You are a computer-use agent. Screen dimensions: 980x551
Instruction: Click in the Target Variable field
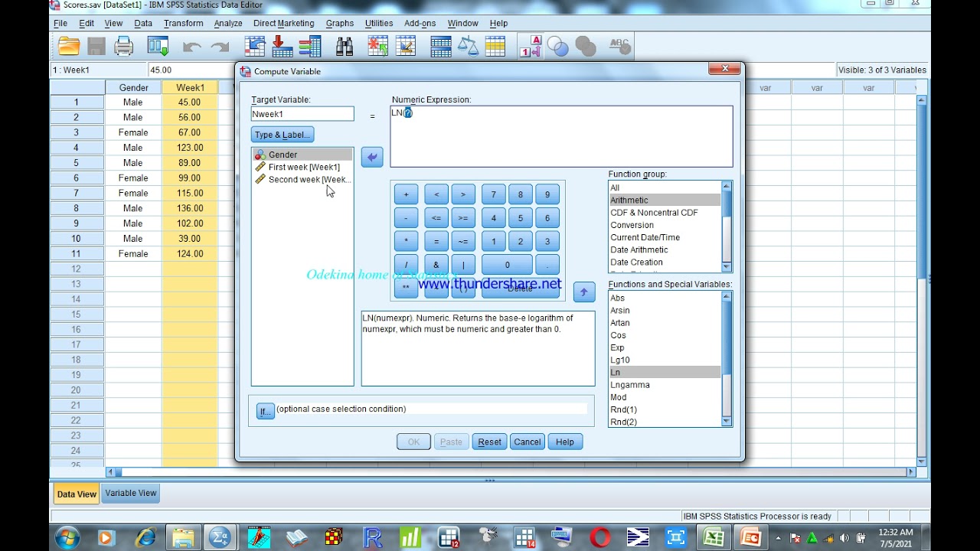click(302, 114)
